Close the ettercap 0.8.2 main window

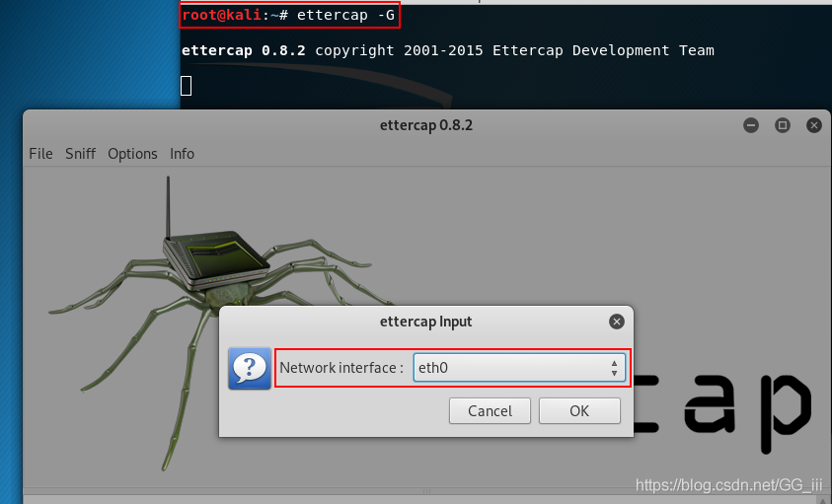coord(814,125)
